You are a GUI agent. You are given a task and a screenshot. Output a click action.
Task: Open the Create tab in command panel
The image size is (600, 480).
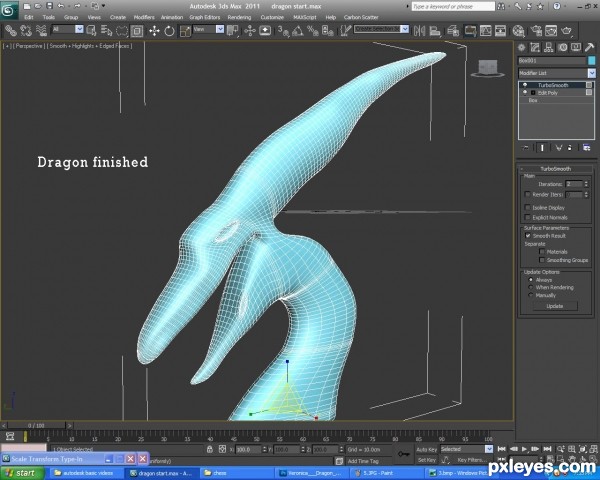point(521,47)
